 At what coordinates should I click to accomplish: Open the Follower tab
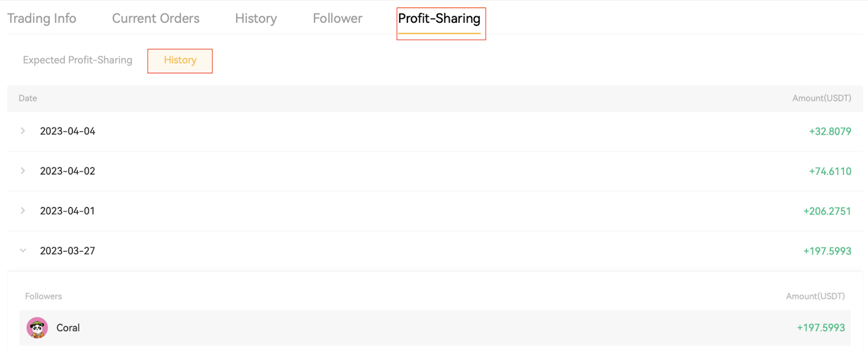coord(337,18)
